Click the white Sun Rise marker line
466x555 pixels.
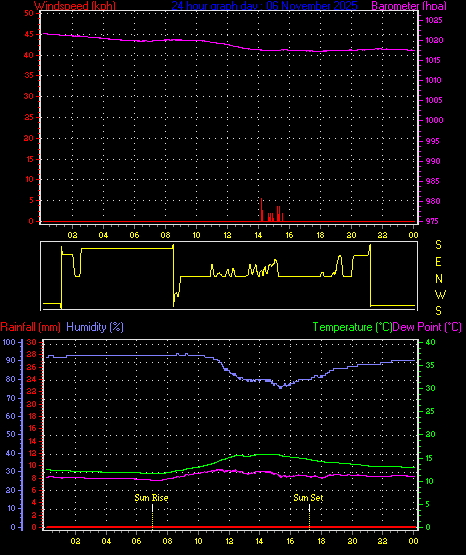[x=153, y=508]
